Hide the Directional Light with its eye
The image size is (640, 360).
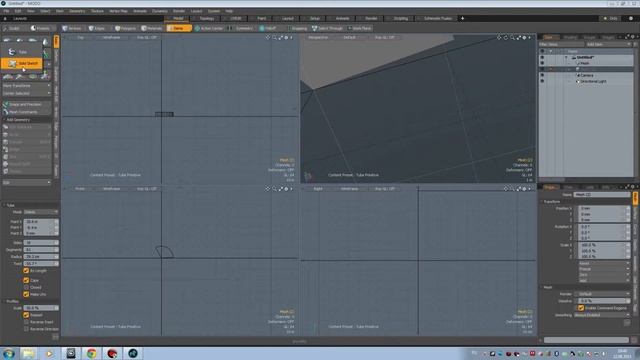point(542,81)
